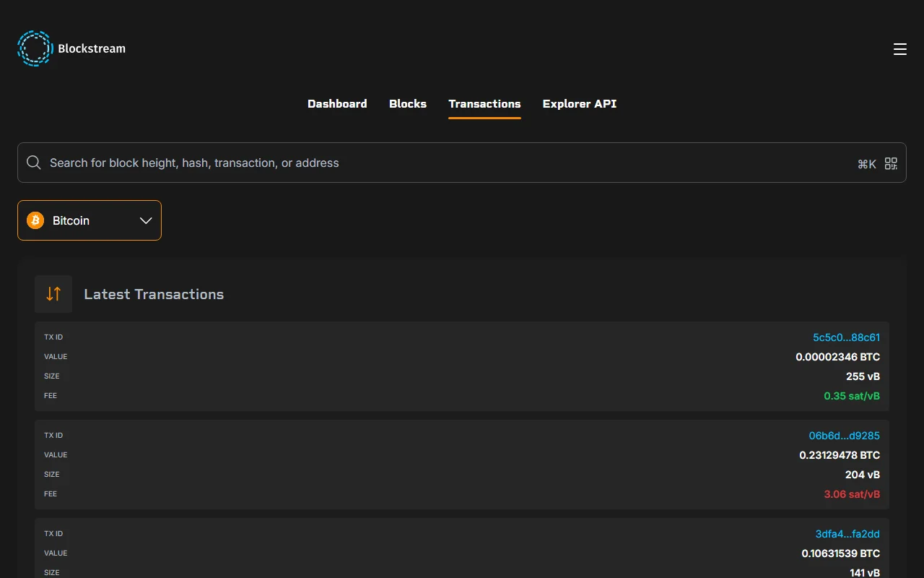Screen dimensions: 924x578
Task: Click the value 0.23129478 BTC
Action: click(x=840, y=455)
